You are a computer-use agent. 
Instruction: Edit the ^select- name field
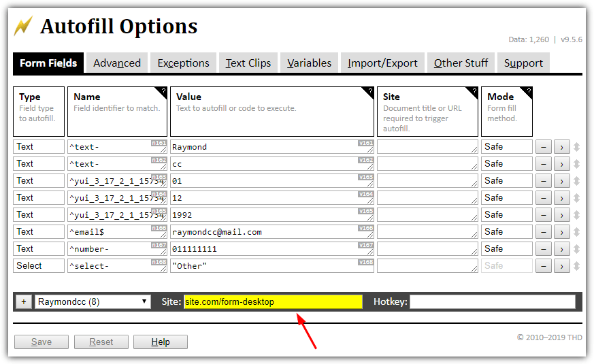(117, 266)
